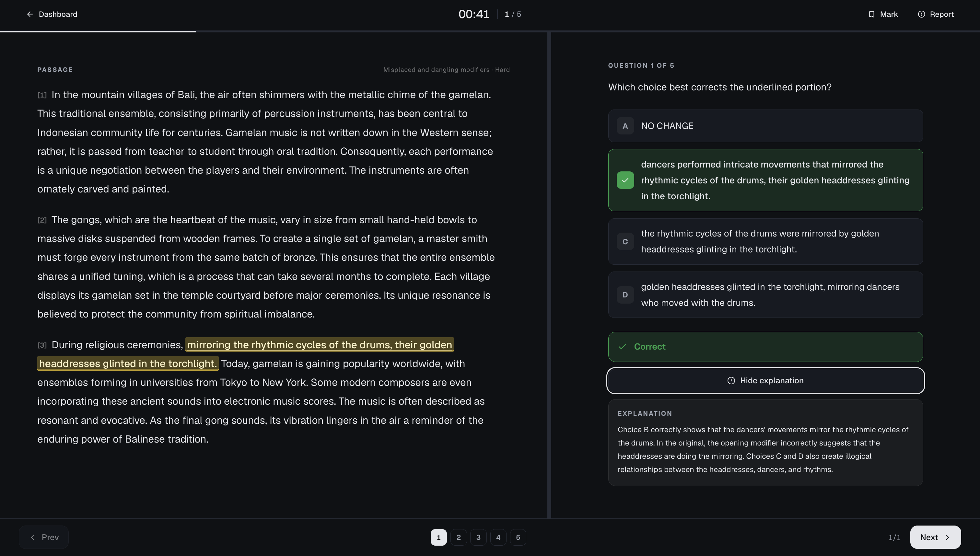Click the paragraph marker [2]

(42, 220)
